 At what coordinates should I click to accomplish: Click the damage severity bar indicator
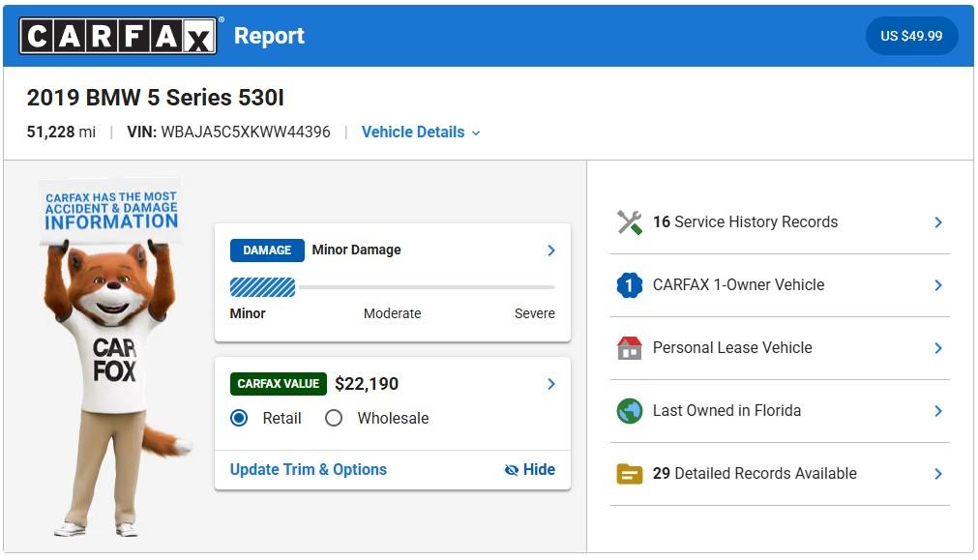[x=393, y=287]
